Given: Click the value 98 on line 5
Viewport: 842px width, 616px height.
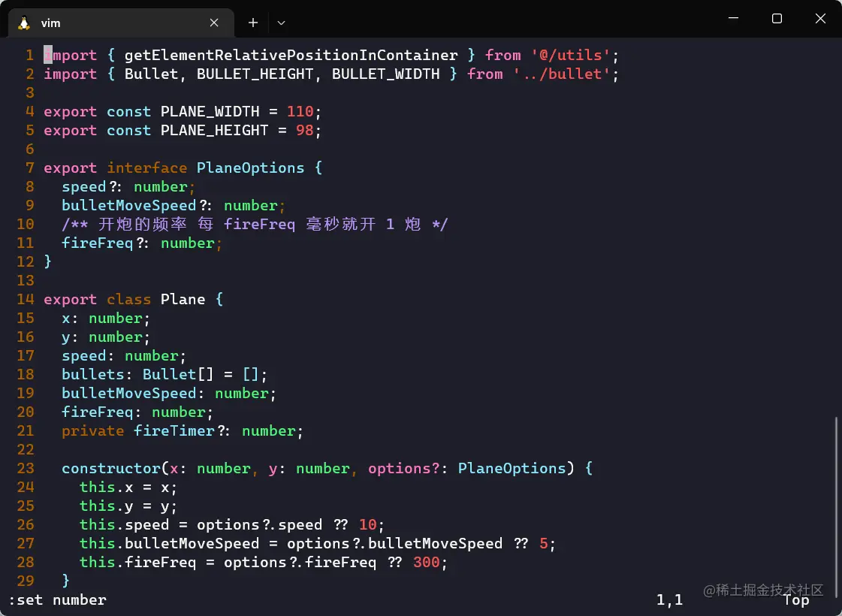Looking at the screenshot, I should pyautogui.click(x=304, y=131).
